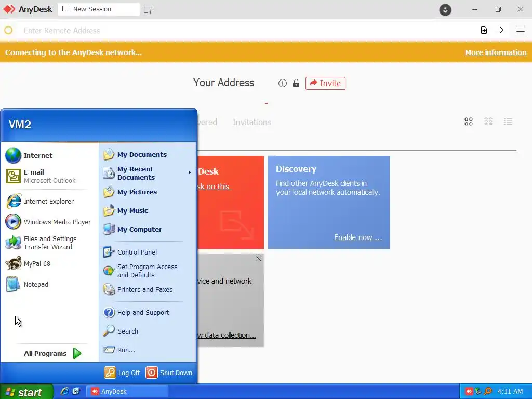Viewport: 532px width, 399px height.
Task: Expand All Programs list
Action: [52, 353]
